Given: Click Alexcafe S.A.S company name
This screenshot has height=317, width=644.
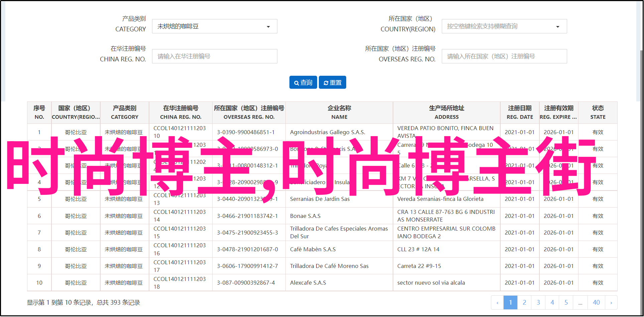Looking at the screenshot, I should tap(308, 283).
